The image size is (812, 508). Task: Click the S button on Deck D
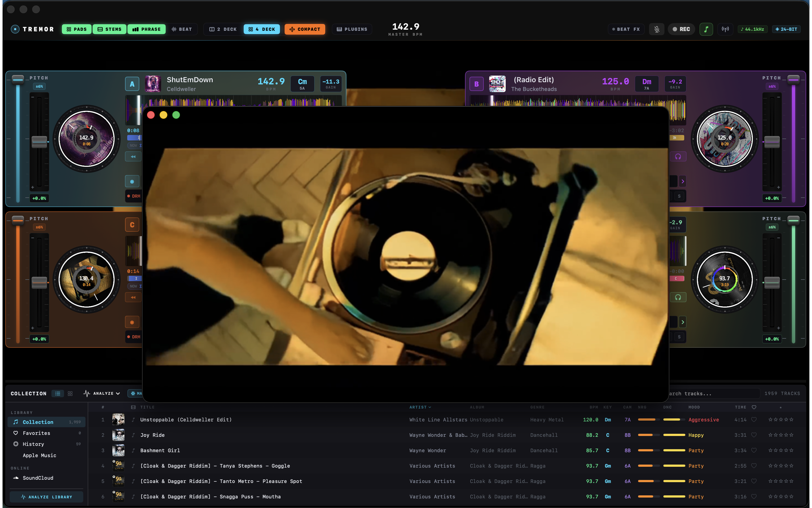click(x=679, y=337)
